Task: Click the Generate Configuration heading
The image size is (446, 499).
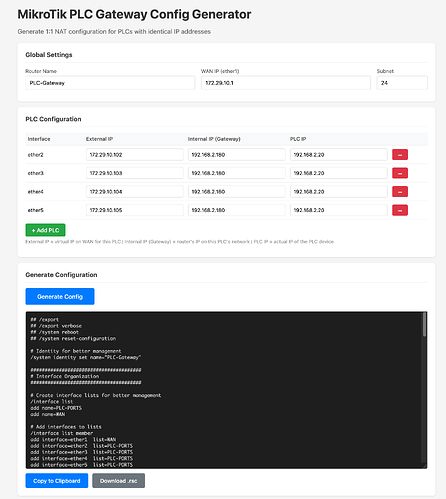Action: 61,275
